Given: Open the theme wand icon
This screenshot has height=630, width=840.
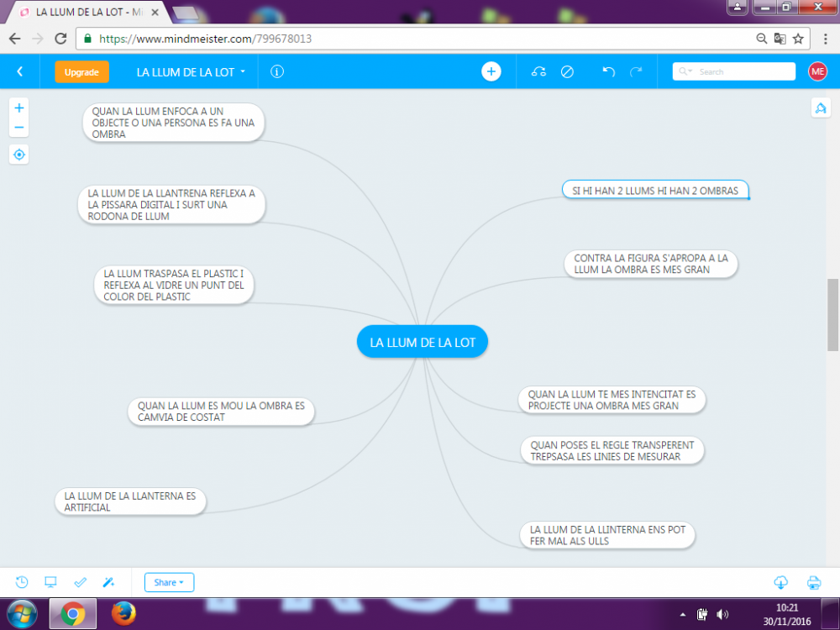Looking at the screenshot, I should point(108,582).
